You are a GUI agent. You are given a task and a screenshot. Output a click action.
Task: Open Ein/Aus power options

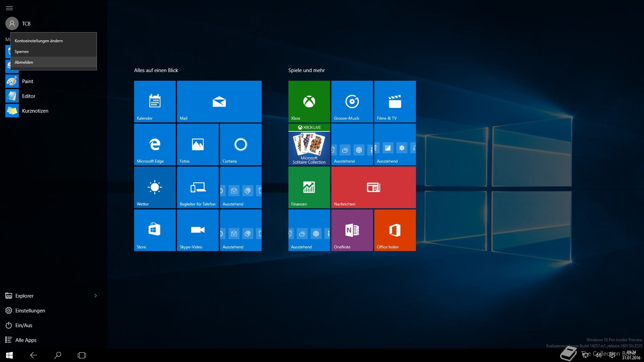click(x=54, y=325)
